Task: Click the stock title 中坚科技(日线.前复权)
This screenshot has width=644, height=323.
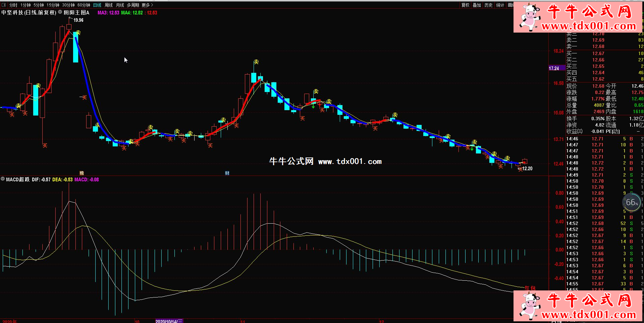Action: [29, 12]
